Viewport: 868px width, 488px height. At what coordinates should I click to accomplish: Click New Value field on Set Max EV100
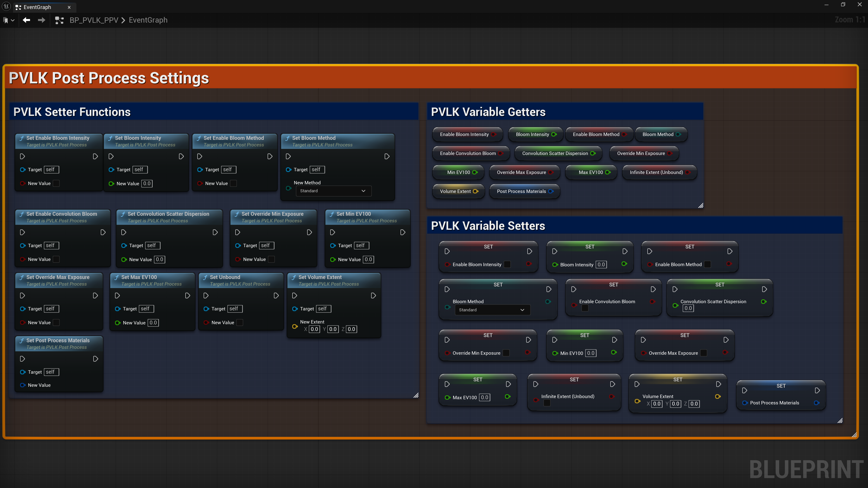tap(153, 323)
